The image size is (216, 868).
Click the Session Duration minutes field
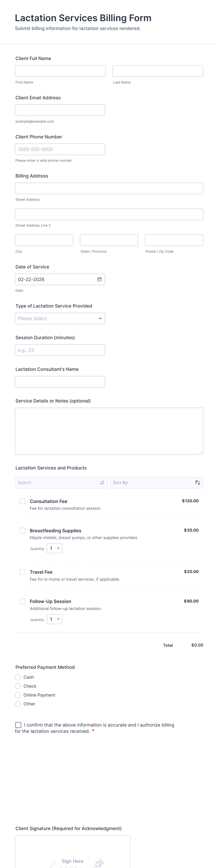pos(60,350)
